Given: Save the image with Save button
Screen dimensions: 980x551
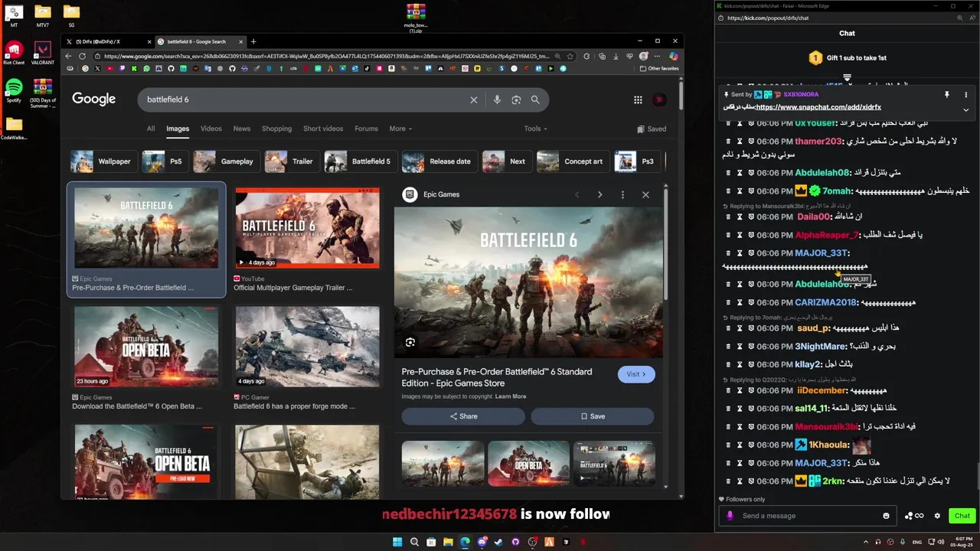Looking at the screenshot, I should 593,416.
